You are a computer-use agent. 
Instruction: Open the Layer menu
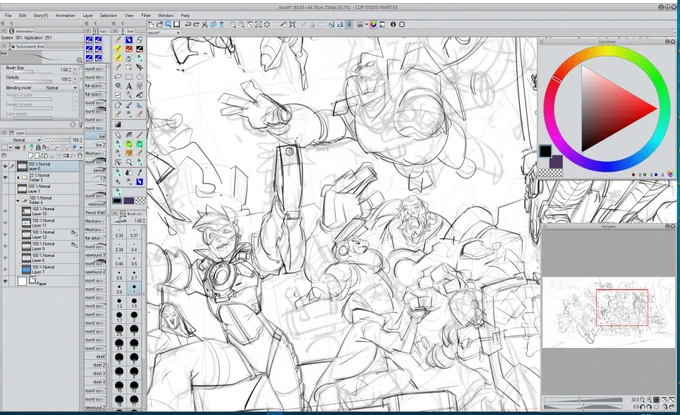click(88, 15)
